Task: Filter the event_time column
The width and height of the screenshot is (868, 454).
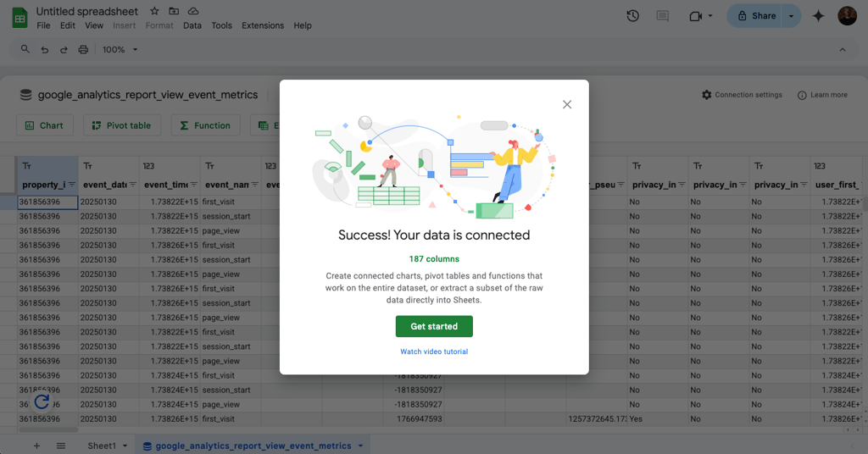Action: (194, 185)
